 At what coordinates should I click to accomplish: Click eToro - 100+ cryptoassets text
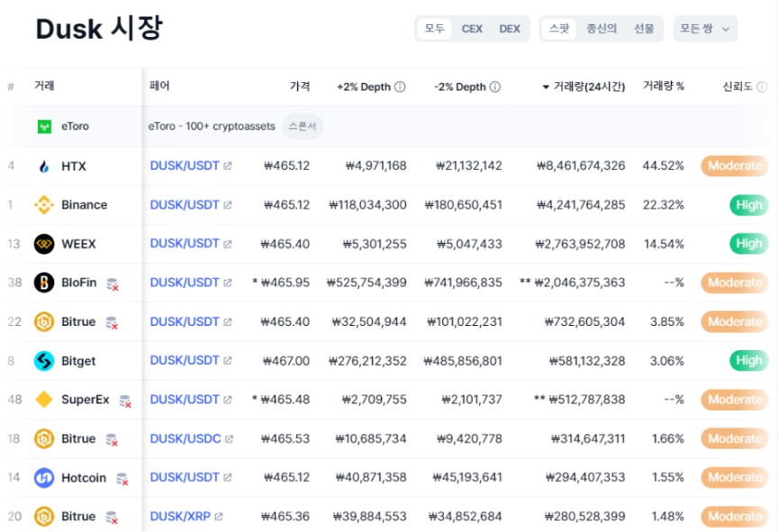pyautogui.click(x=212, y=126)
